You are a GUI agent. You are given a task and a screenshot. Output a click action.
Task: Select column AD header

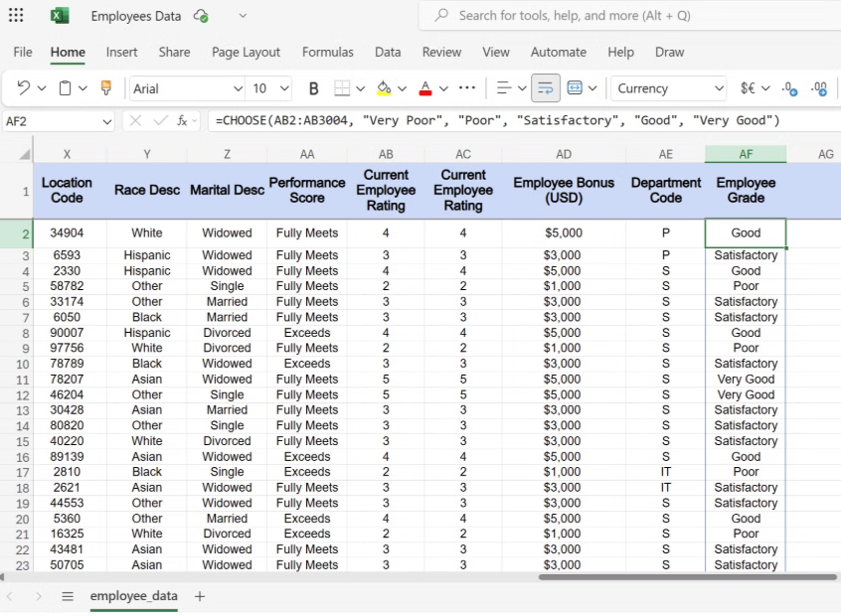(564, 154)
